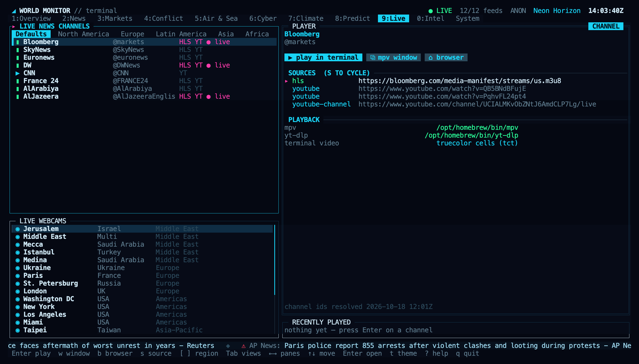Viewport: 639px width, 364px height.
Task: Click the 12/12 feeds status
Action: (481, 11)
